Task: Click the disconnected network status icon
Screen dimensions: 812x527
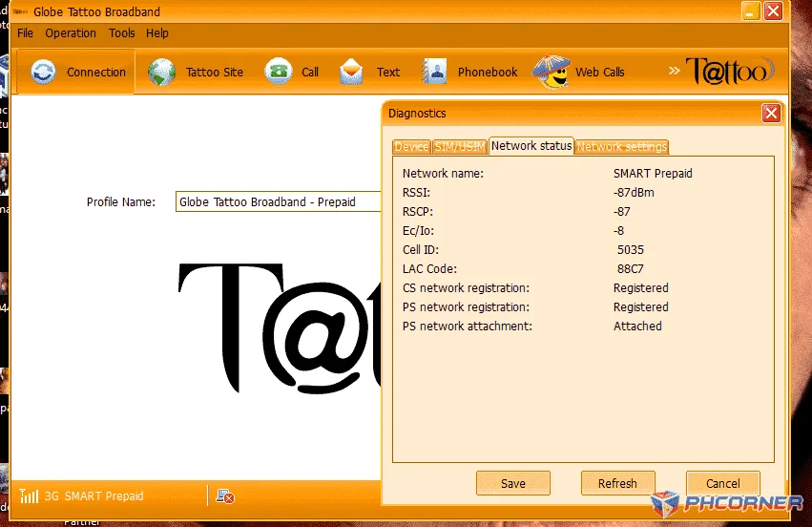Action: point(225,496)
